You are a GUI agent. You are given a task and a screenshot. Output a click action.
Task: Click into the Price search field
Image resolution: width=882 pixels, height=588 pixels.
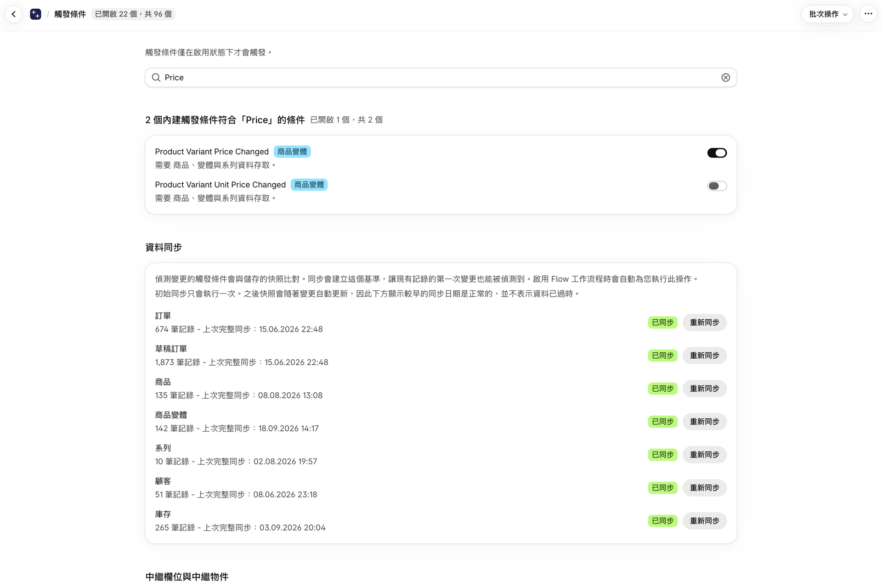[441, 78]
